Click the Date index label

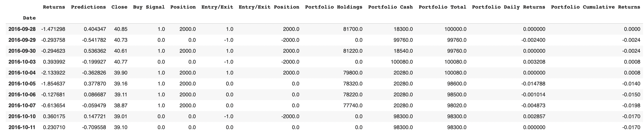coord(29,18)
